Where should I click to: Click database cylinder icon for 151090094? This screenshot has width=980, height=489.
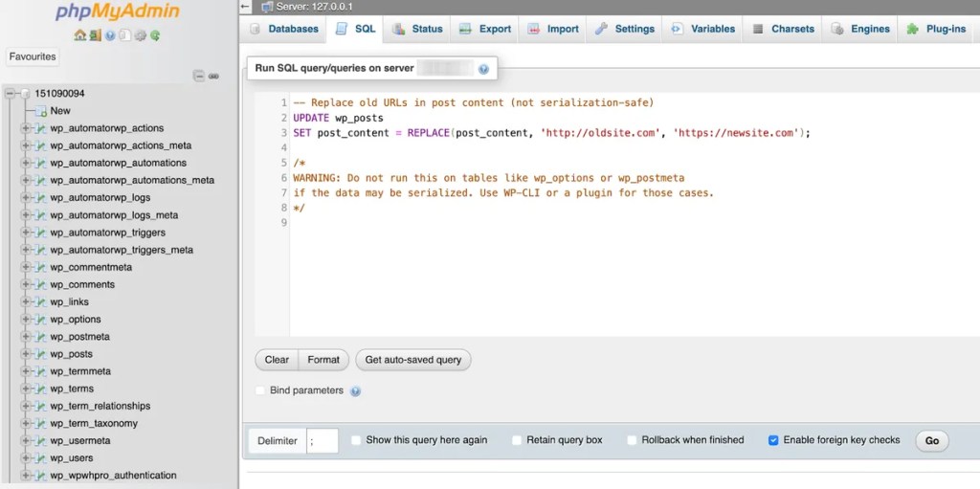(25, 93)
